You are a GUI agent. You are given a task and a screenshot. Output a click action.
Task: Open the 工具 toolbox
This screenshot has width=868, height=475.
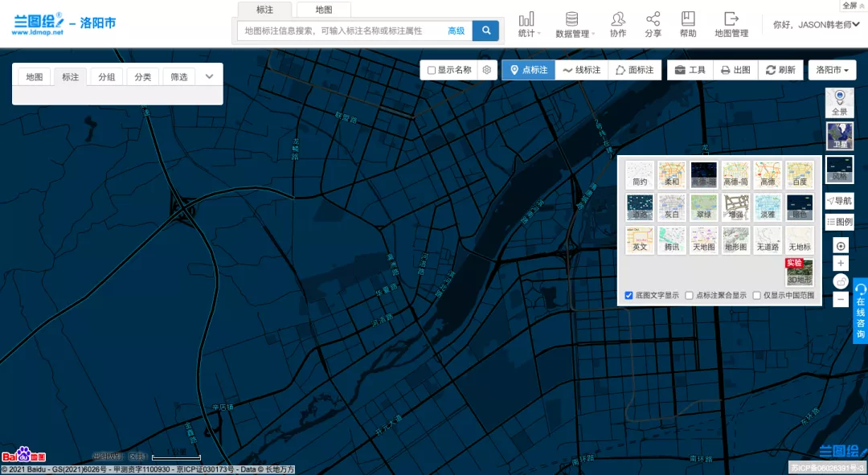(690, 70)
